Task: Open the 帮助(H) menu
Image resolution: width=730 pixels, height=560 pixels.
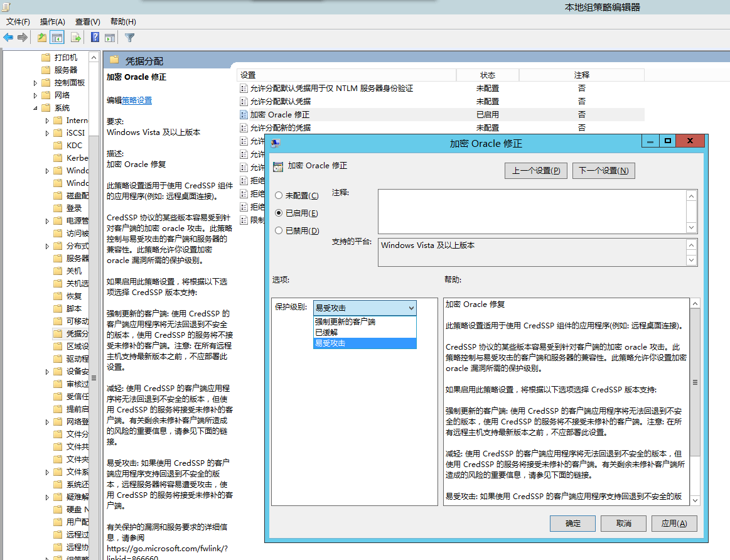Action: tap(124, 21)
